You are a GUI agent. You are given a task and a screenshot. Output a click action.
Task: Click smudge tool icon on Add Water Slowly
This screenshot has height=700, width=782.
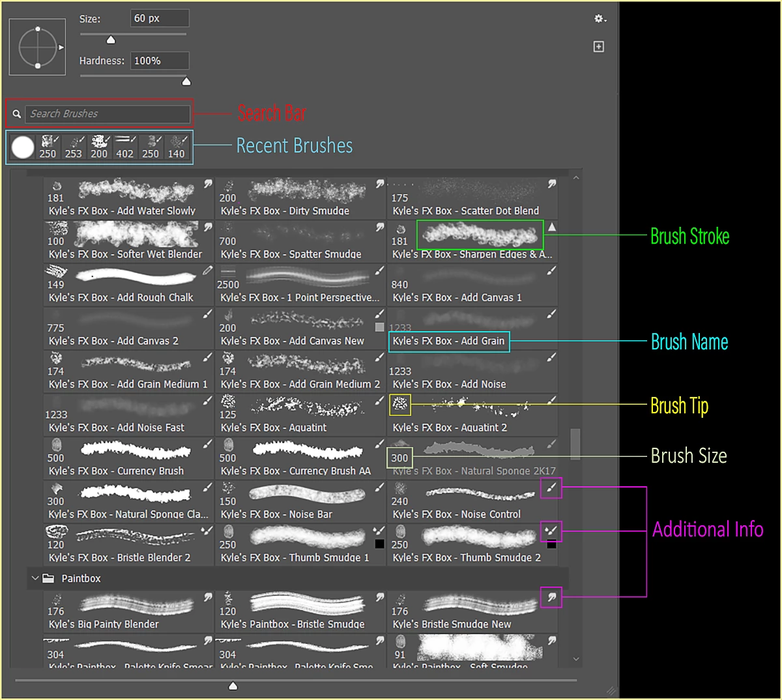click(x=208, y=184)
